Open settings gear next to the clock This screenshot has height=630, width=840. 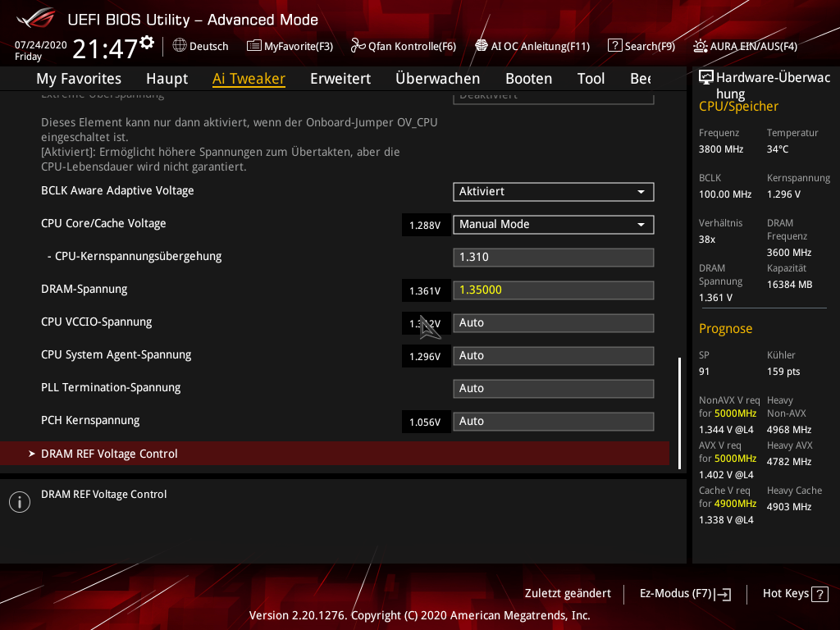147,43
